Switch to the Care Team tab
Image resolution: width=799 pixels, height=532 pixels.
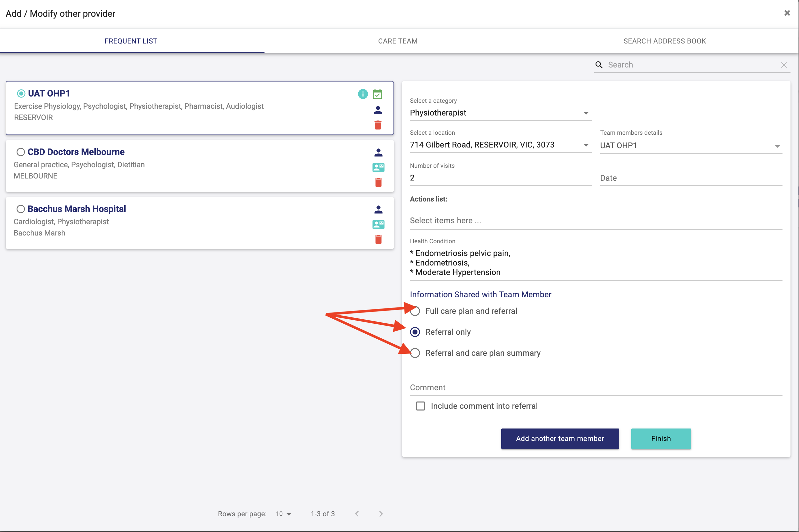[x=398, y=41]
